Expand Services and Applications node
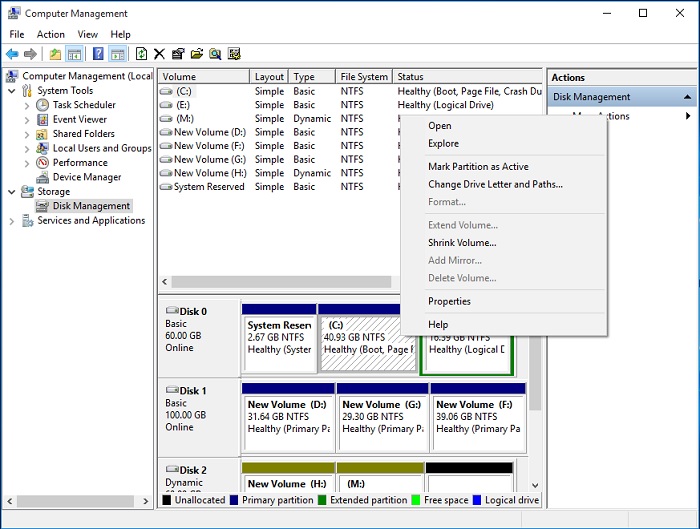 point(12,221)
